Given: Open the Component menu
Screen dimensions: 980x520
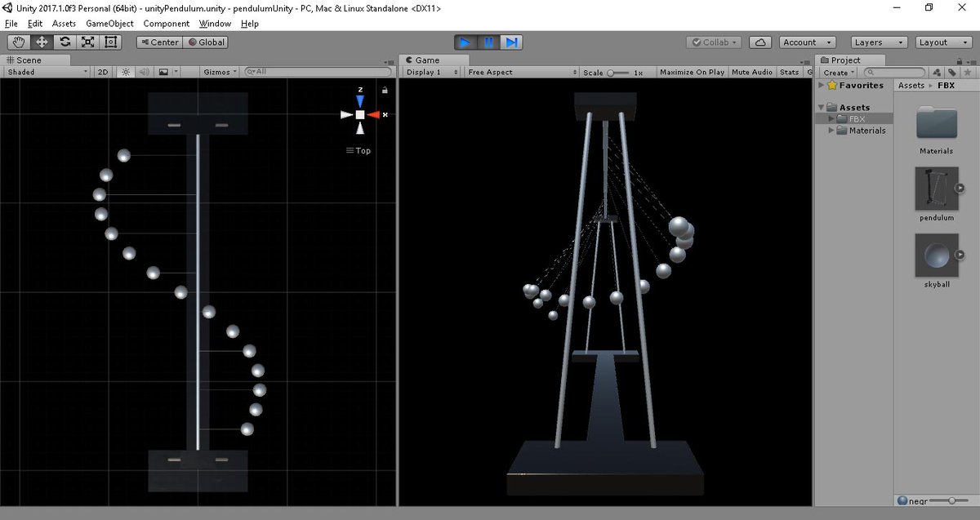Looking at the screenshot, I should tap(167, 24).
